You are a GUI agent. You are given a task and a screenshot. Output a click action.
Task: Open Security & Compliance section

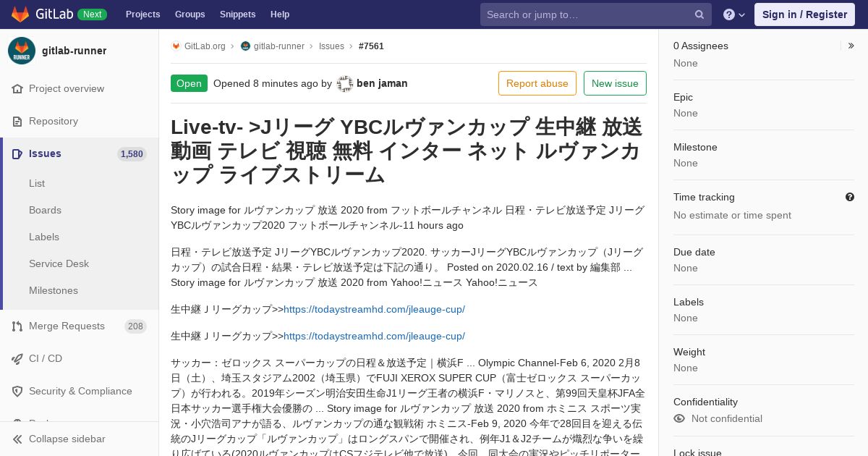(80, 391)
